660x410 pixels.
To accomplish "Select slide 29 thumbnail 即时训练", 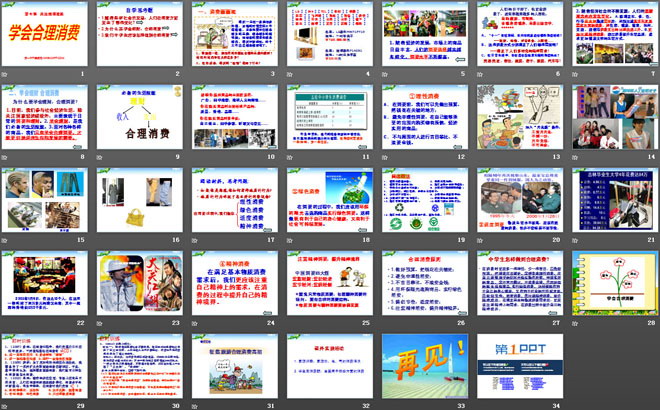I will [x=45, y=366].
